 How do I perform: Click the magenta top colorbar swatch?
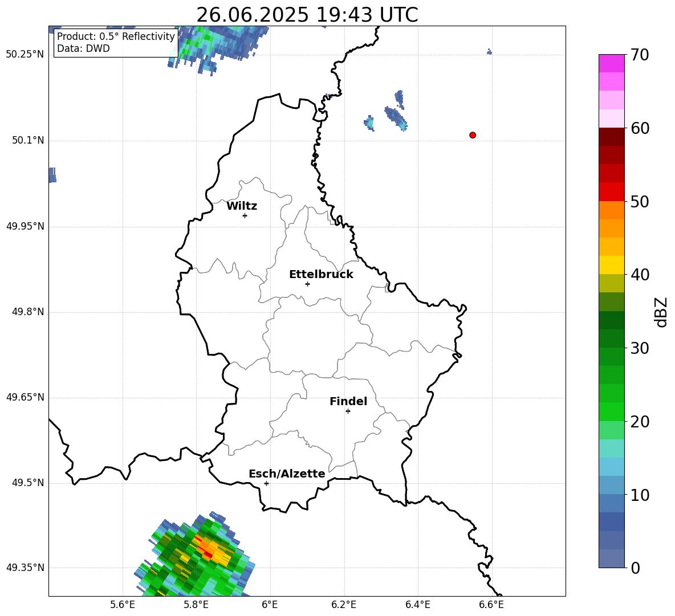point(612,63)
